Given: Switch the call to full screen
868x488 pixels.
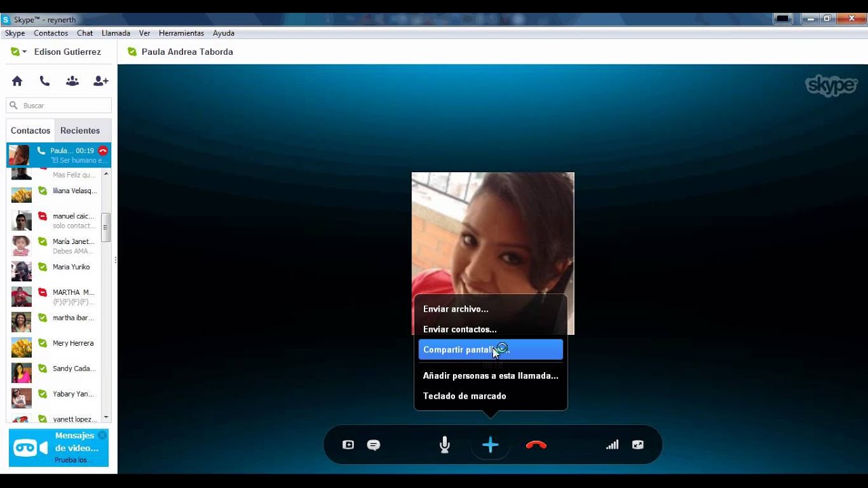Looking at the screenshot, I should 638,445.
